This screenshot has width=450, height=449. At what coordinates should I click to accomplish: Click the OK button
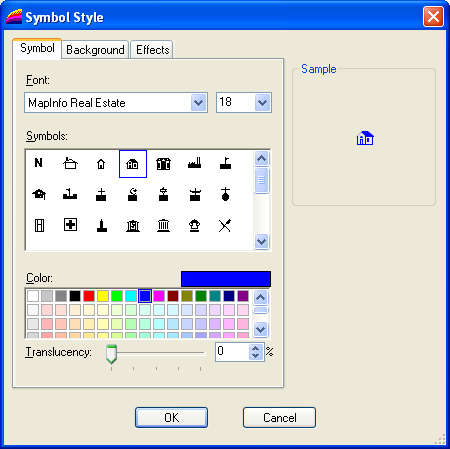pyautogui.click(x=171, y=417)
